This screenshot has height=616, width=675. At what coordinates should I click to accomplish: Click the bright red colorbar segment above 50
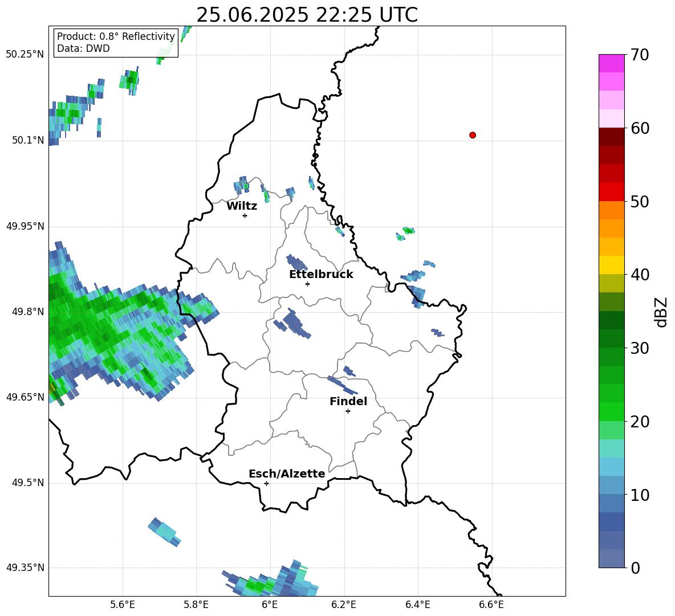click(611, 192)
